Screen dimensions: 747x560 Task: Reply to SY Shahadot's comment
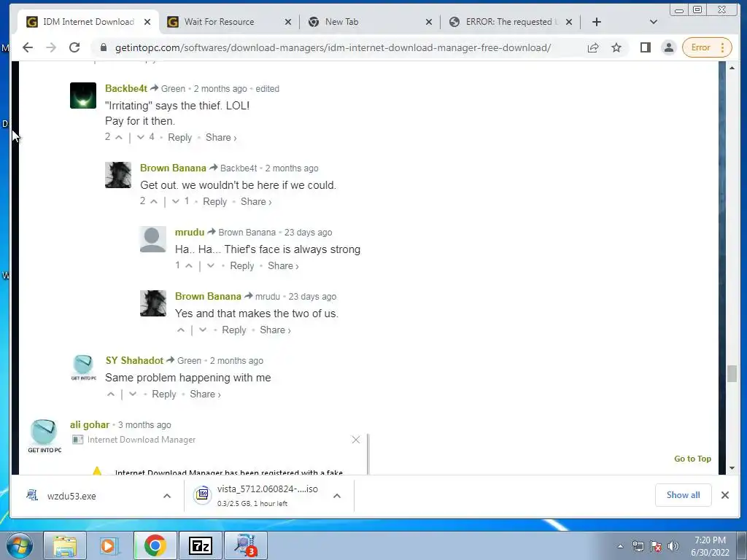164,394
